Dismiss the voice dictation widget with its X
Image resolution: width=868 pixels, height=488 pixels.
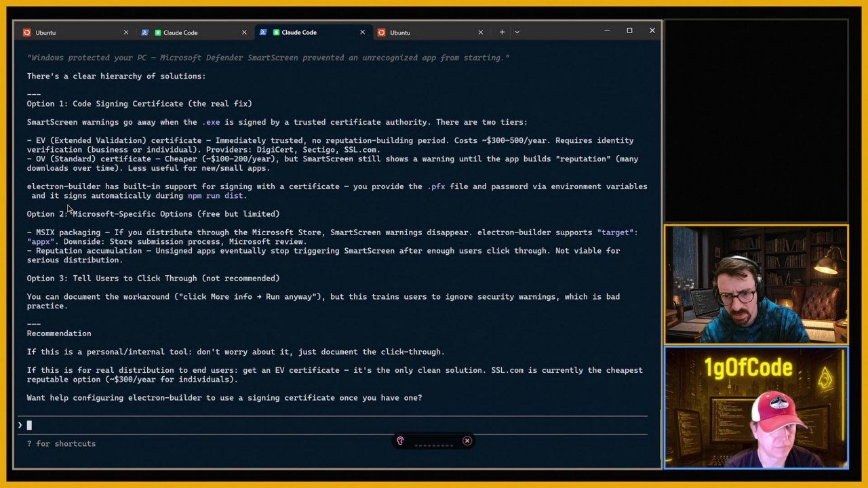(x=467, y=441)
